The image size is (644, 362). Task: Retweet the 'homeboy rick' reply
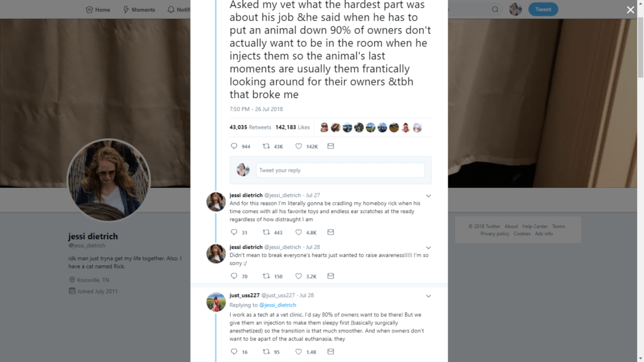(x=265, y=233)
